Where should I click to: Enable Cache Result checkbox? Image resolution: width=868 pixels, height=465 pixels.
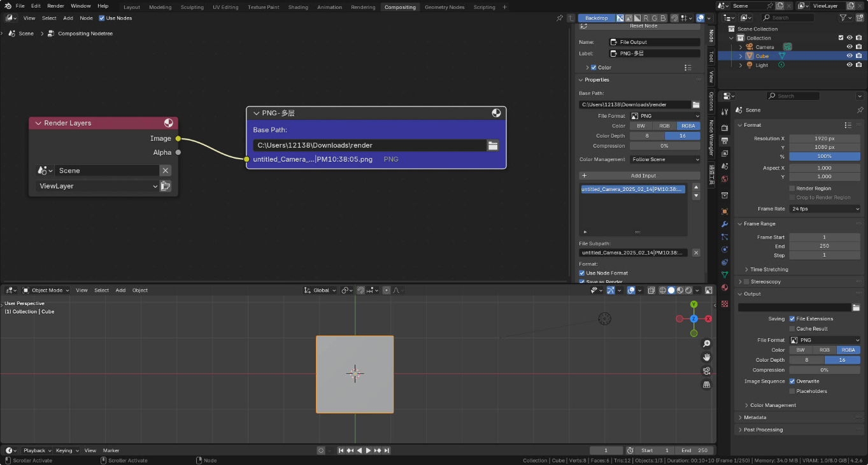pos(792,329)
